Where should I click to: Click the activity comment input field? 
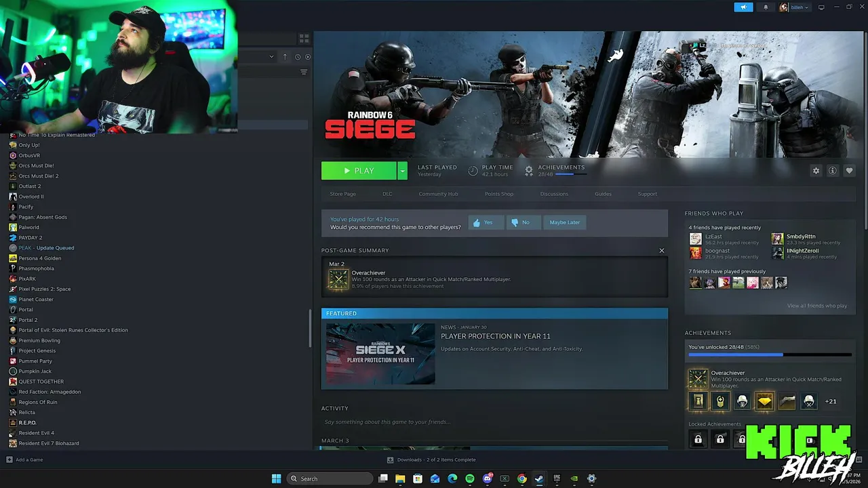point(494,422)
